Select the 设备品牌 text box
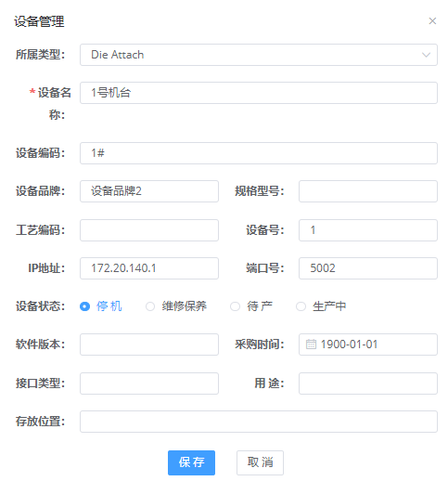448x494 pixels. click(x=149, y=191)
